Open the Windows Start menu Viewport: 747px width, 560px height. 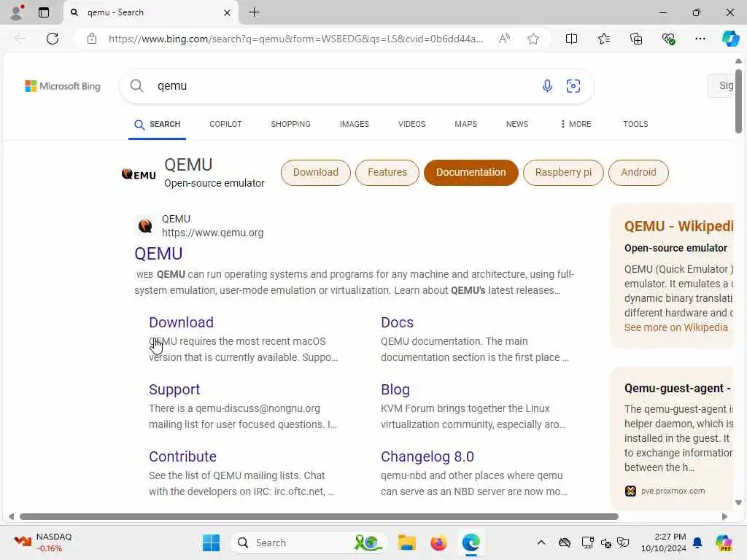211,542
